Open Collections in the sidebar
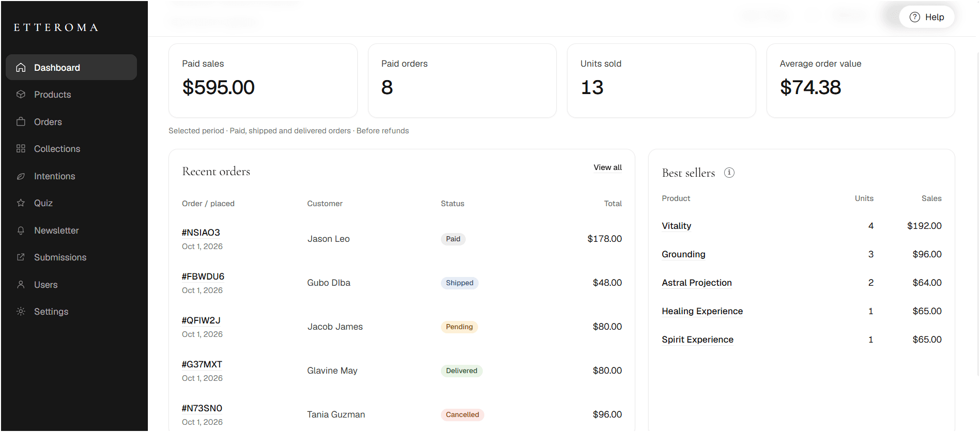 click(x=71, y=149)
